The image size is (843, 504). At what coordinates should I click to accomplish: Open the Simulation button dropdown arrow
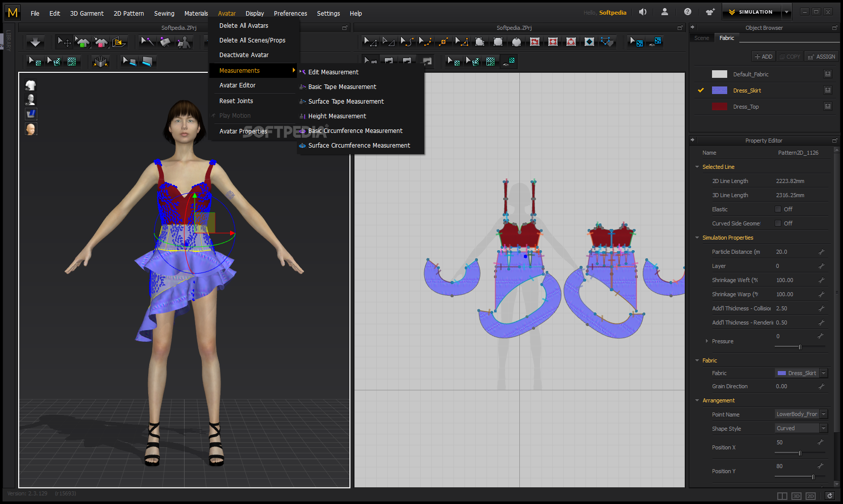coord(786,12)
